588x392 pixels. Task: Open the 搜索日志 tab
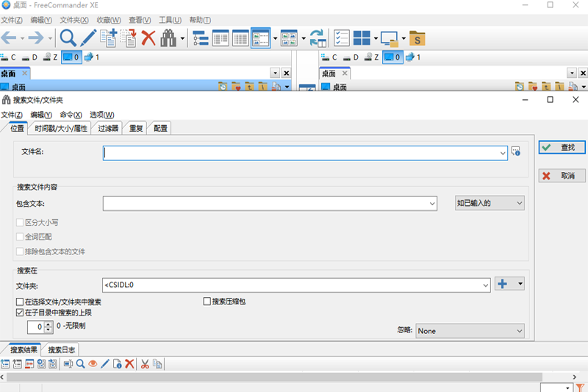coord(62,350)
